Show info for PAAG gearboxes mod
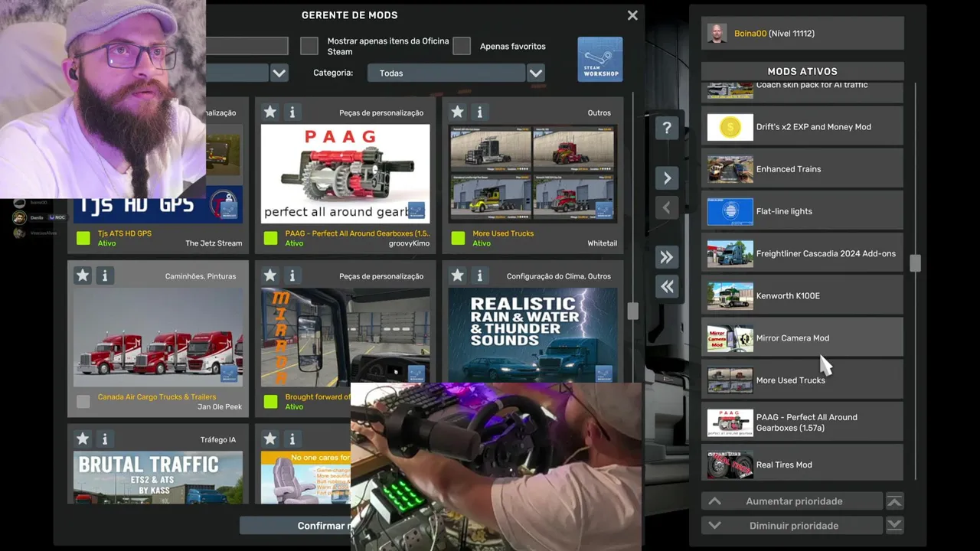Viewport: 980px width, 551px height. (x=292, y=112)
